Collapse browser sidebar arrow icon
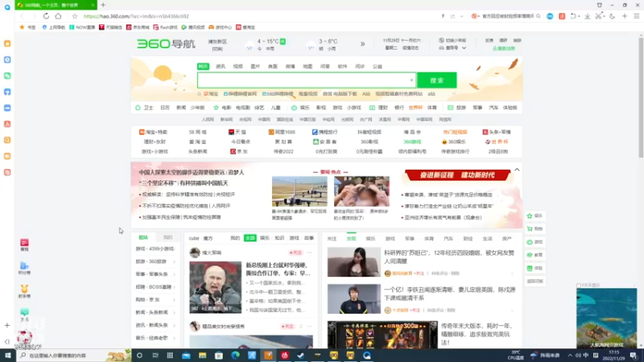The image size is (644, 362). pyautogui.click(x=7, y=341)
